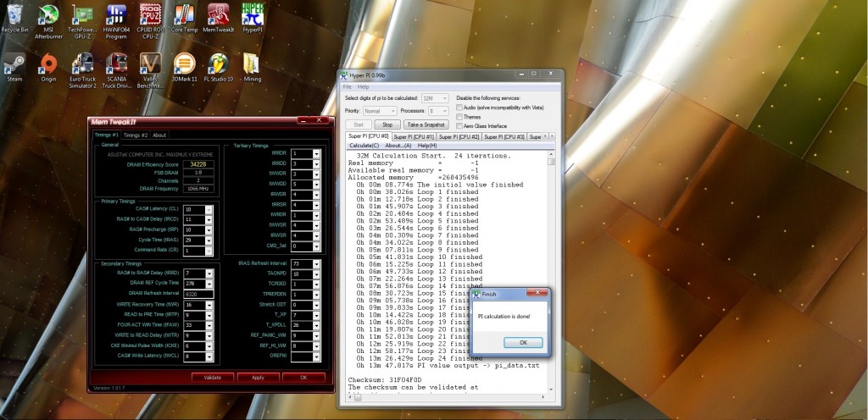This screenshot has width=868, height=420.
Task: Launch the Valley Benchmark shortcut
Action: (x=150, y=71)
